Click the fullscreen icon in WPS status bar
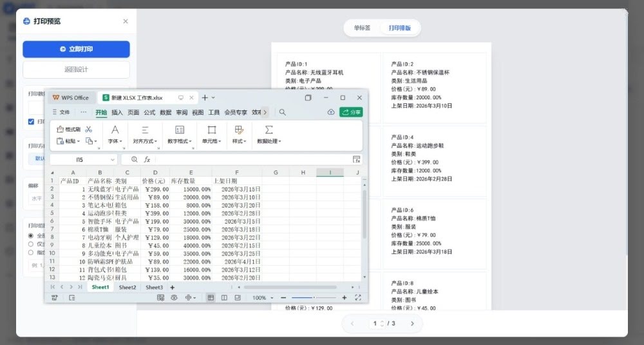This screenshot has width=644, height=345. tap(358, 298)
